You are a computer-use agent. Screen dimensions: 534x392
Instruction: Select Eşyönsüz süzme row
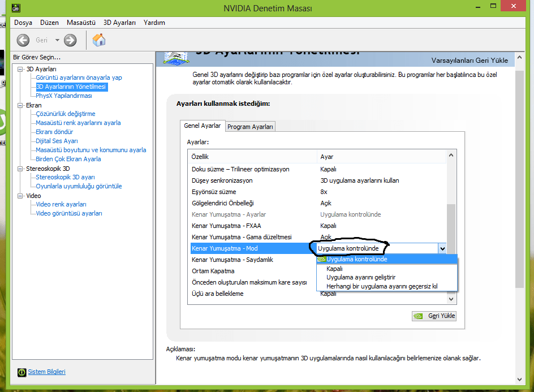pyautogui.click(x=318, y=192)
